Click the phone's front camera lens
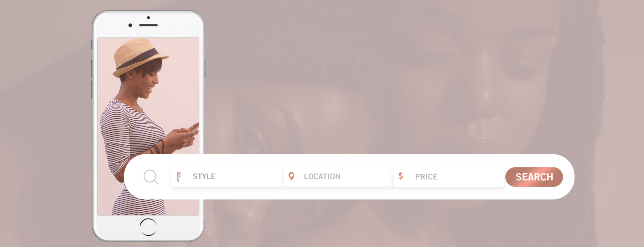The width and height of the screenshot is (644, 247). [x=130, y=25]
